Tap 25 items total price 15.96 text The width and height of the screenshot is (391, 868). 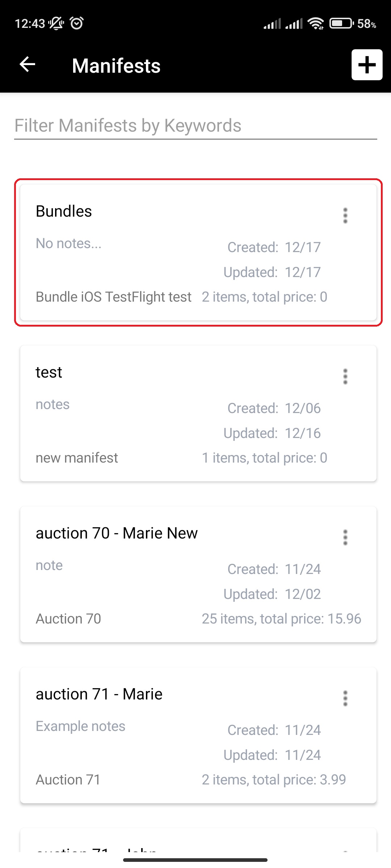[281, 619]
